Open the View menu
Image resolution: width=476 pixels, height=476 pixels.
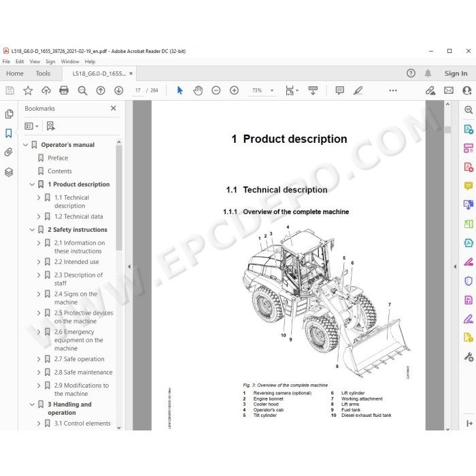click(x=35, y=62)
